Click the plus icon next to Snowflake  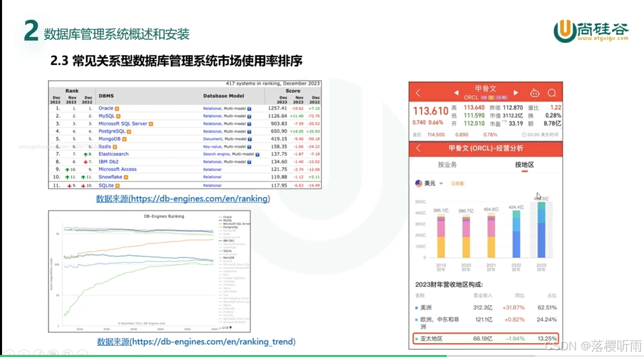tap(126, 177)
